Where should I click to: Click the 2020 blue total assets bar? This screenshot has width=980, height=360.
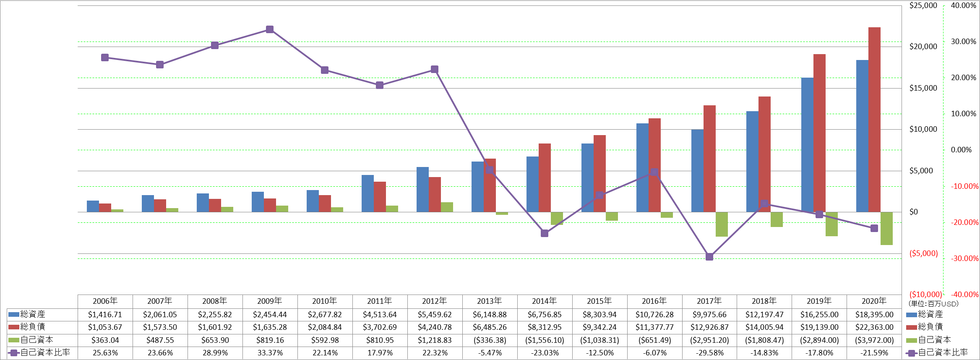[862, 136]
